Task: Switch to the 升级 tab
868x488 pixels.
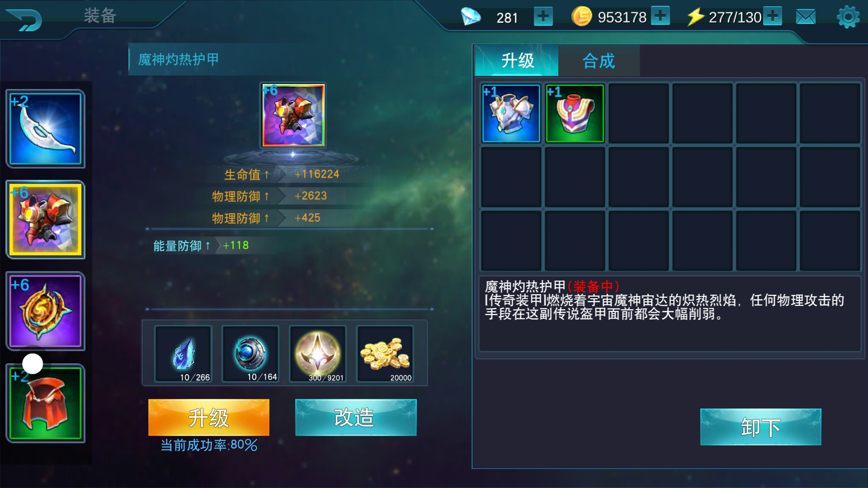Action: tap(517, 60)
